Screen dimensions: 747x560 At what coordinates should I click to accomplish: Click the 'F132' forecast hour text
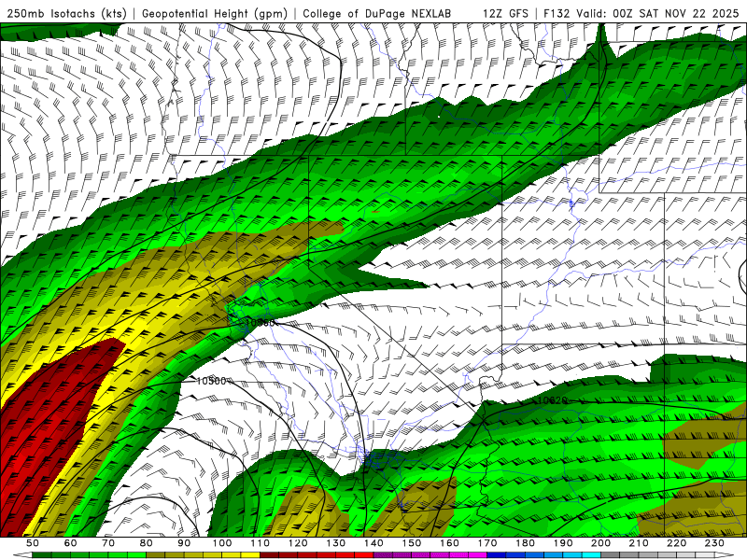point(557,13)
